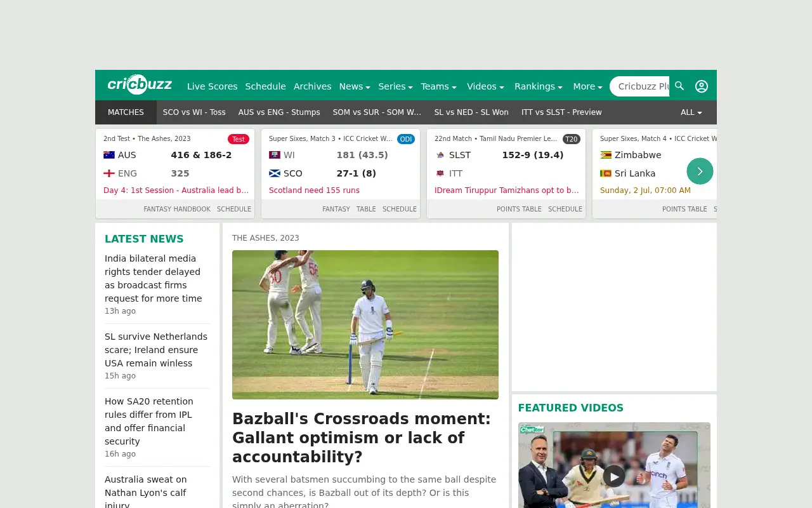Open SL vs NED - SL Won match
Screen dimensions: 812x508
tap(471, 112)
